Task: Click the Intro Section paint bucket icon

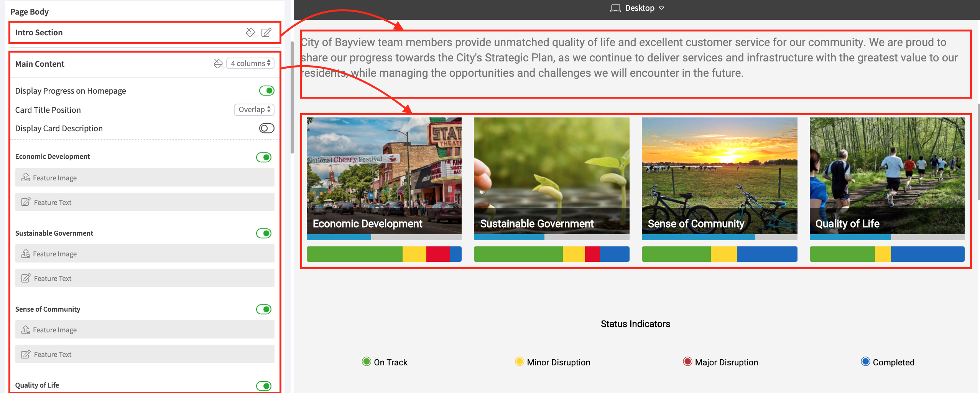Action: pyautogui.click(x=250, y=32)
